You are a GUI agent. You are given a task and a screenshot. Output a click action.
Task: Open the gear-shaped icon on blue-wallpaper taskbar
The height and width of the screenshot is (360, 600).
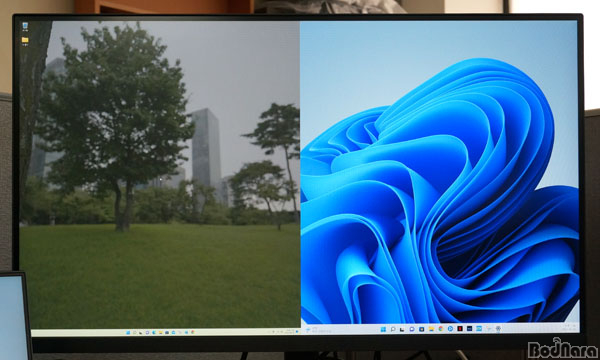(498, 329)
